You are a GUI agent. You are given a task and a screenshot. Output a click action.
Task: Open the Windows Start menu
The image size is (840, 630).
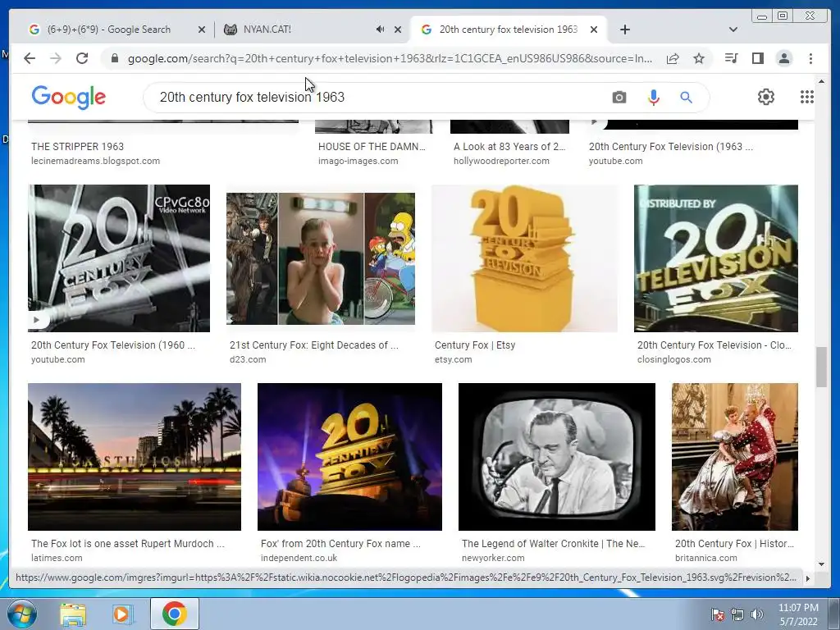tap(21, 614)
